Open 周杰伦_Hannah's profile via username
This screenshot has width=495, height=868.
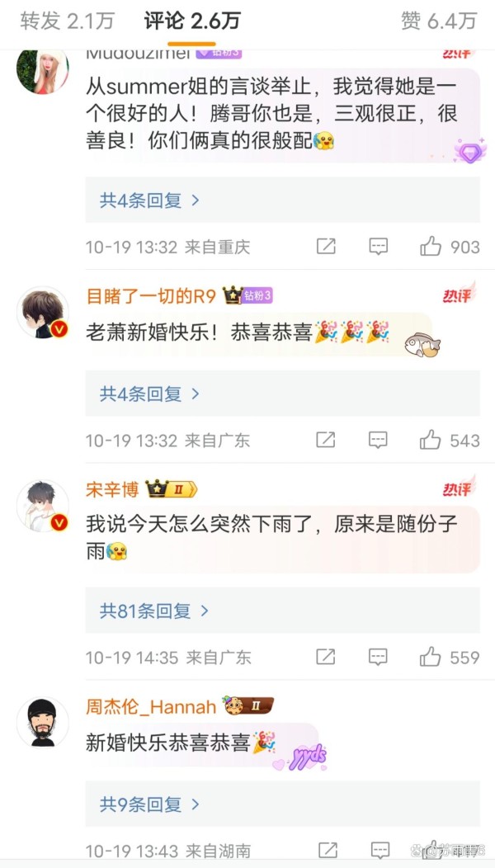tap(151, 706)
